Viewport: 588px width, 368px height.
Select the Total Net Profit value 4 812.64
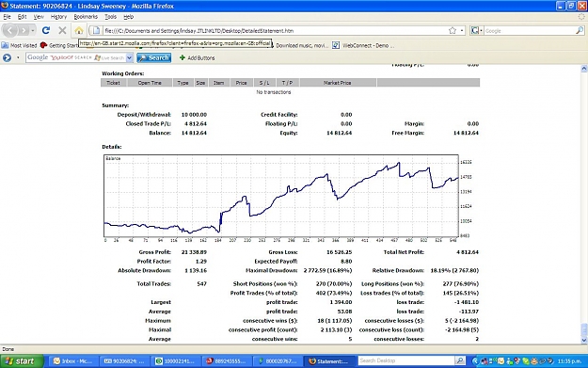pos(468,252)
